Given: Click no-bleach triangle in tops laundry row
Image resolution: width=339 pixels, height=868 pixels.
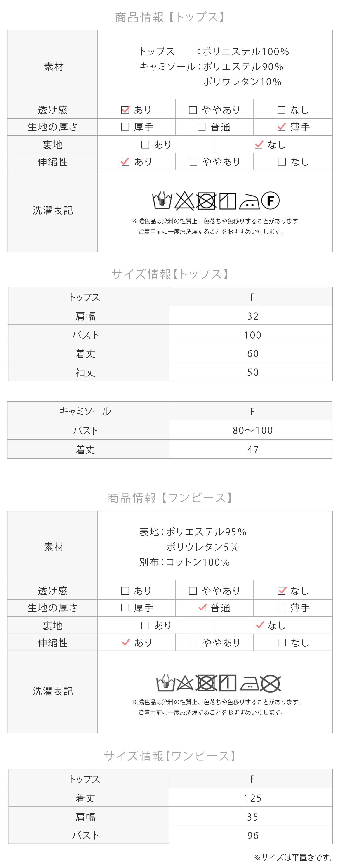Looking at the screenshot, I should (x=184, y=201).
